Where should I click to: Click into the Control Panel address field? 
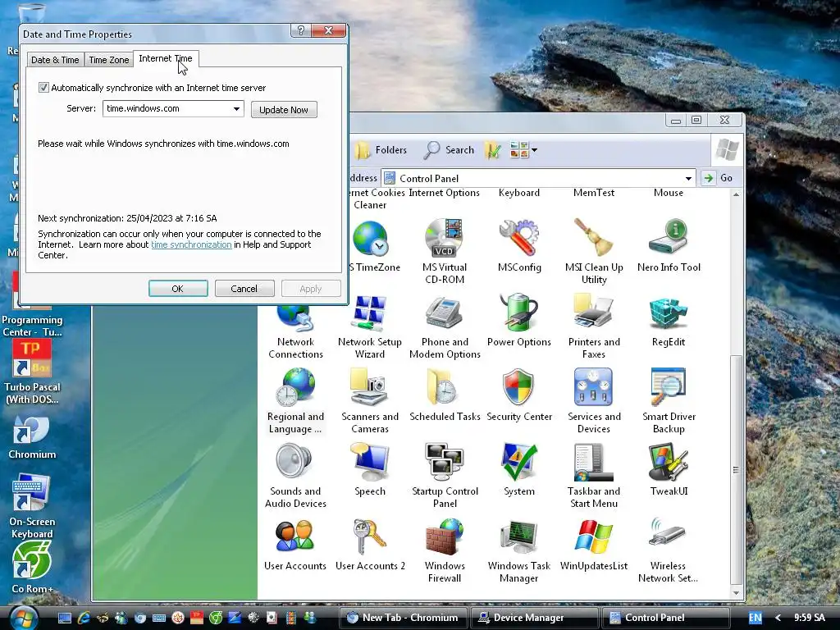538,178
